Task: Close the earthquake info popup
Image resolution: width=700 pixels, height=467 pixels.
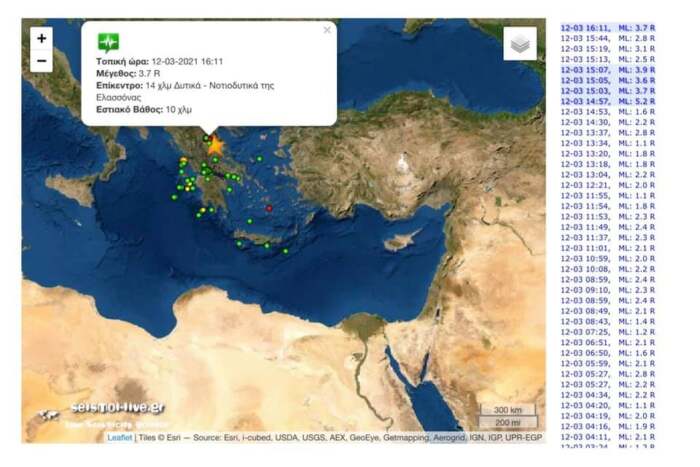Action: [x=327, y=31]
